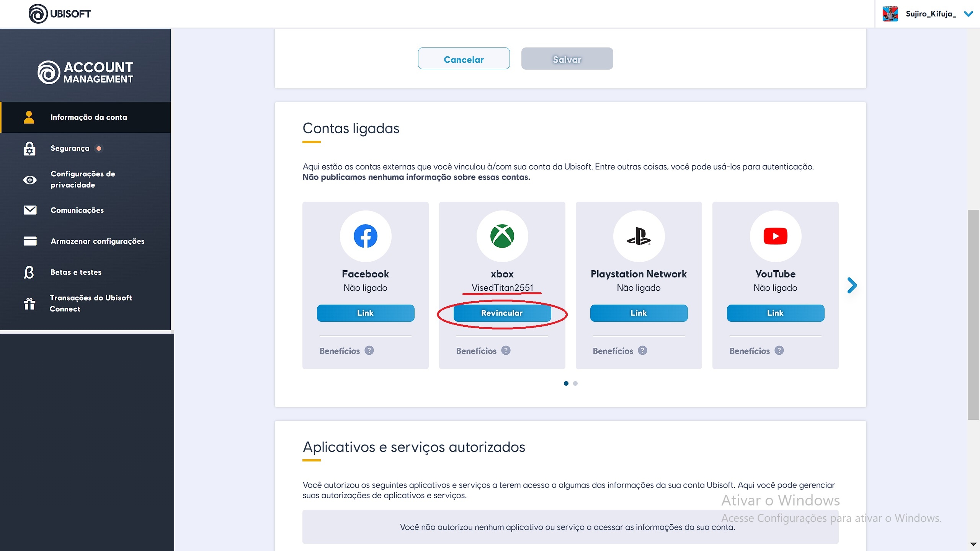Show next linked accounts with right arrow
The width and height of the screenshot is (980, 551).
pos(852,285)
